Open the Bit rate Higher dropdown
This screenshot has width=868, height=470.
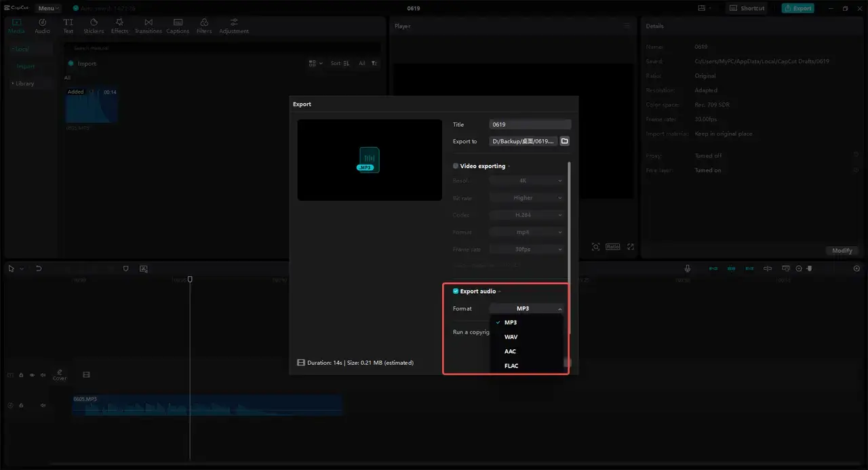tap(527, 198)
